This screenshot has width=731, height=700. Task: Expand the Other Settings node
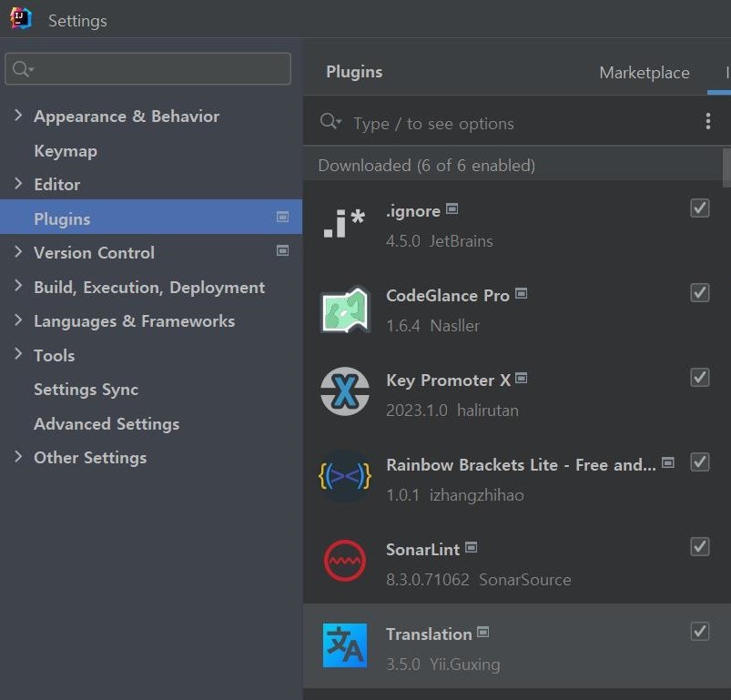click(17, 457)
